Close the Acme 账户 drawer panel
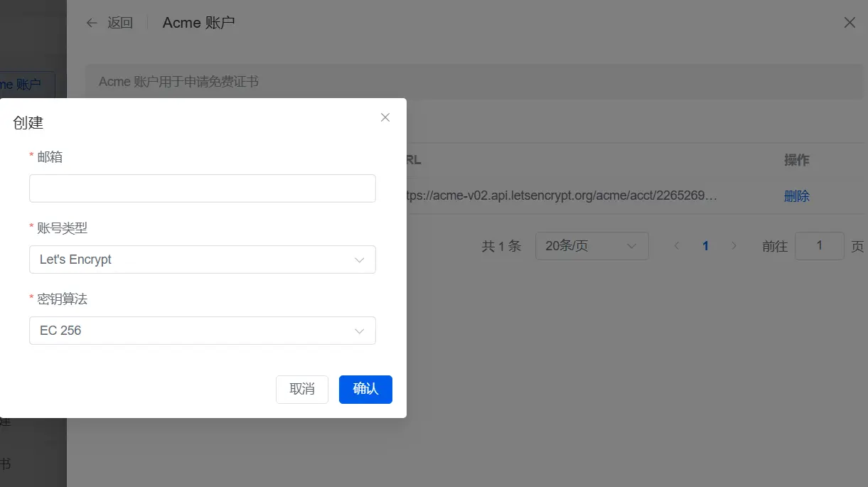The height and width of the screenshot is (487, 868). click(850, 23)
